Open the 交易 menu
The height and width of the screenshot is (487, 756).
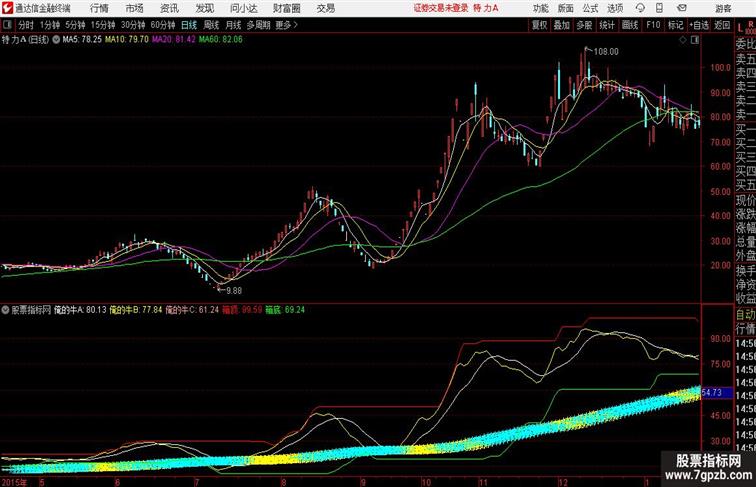click(326, 8)
